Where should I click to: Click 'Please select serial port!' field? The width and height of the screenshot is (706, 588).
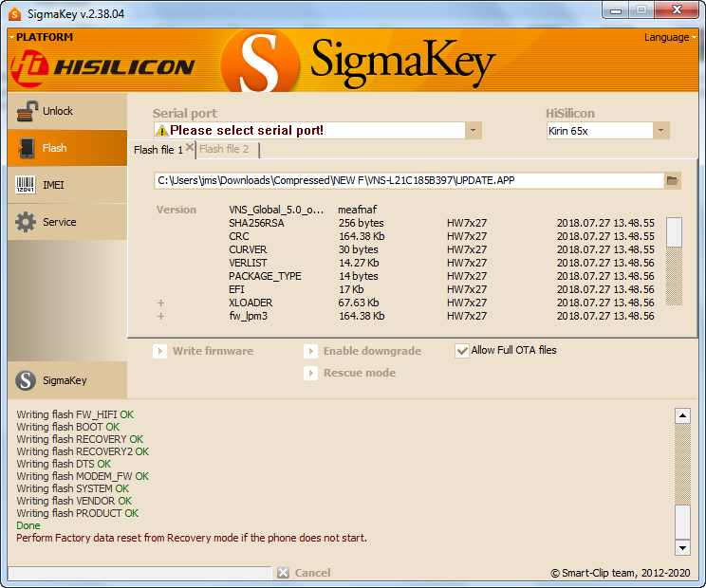click(x=309, y=131)
